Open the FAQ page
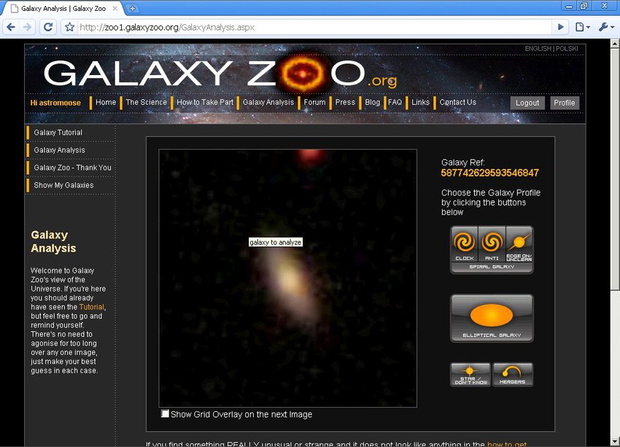The image size is (620, 447). (395, 102)
